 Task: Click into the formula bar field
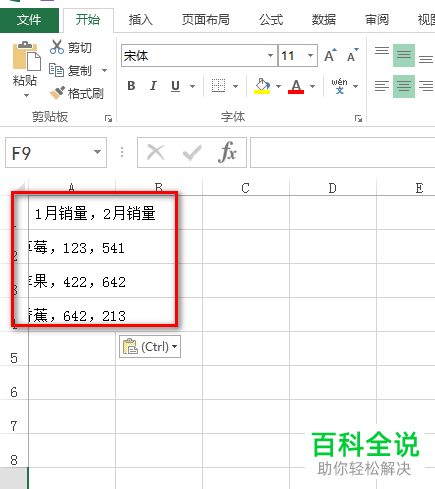tap(343, 153)
